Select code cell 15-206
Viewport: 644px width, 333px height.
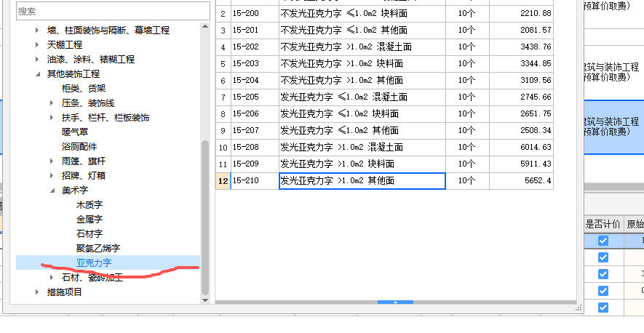point(255,113)
